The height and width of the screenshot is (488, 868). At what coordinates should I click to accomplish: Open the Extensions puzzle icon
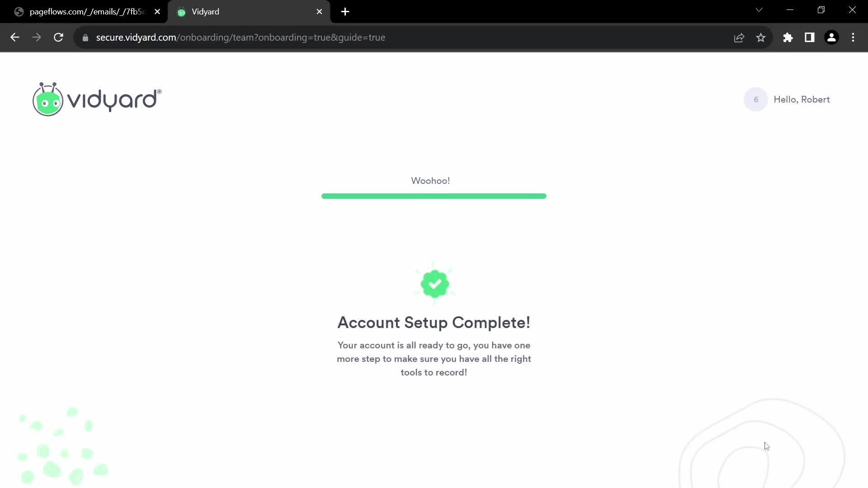click(788, 38)
